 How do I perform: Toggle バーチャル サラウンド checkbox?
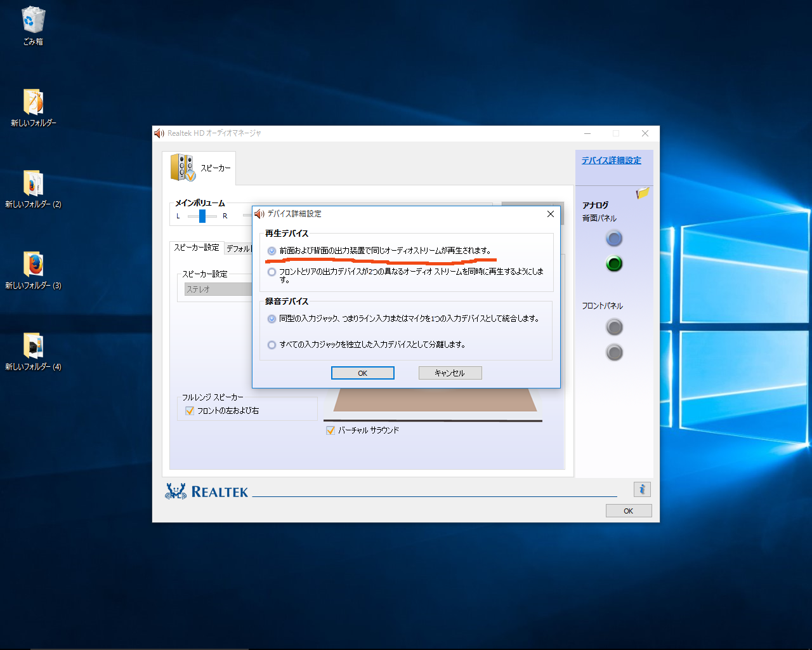[330, 430]
